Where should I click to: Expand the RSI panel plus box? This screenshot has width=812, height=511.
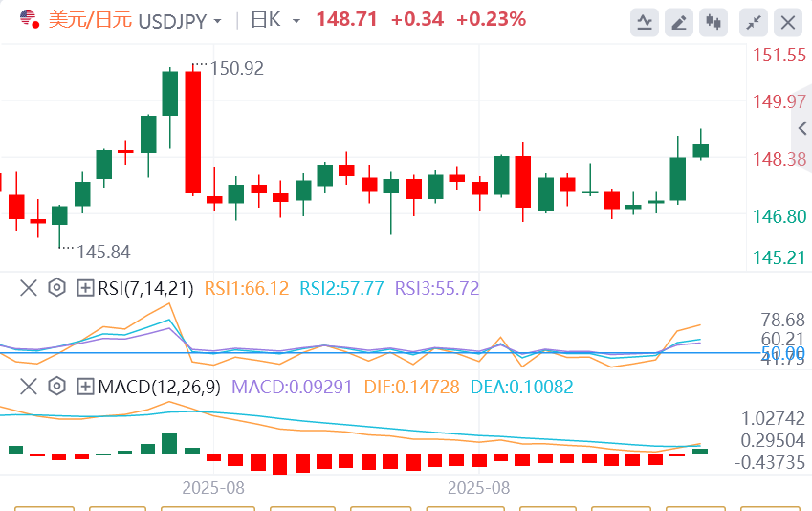(x=85, y=287)
